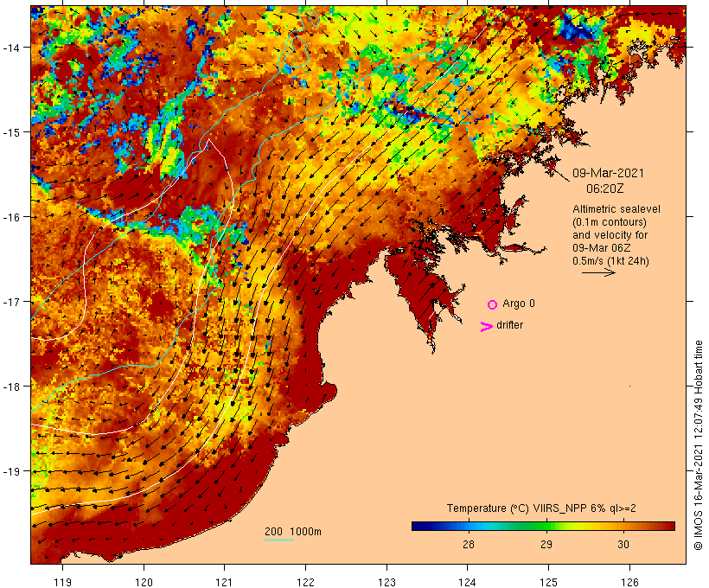Click longitude axis label 120
The height and width of the screenshot is (588, 709).
(144, 582)
